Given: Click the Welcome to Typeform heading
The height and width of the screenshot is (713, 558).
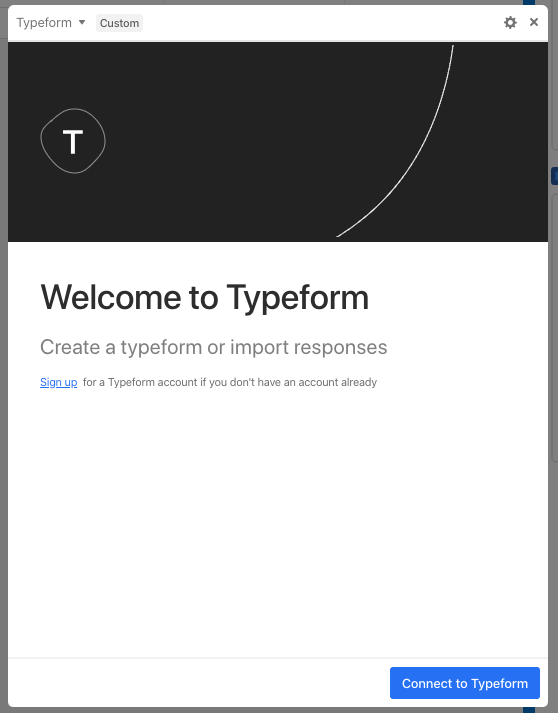Looking at the screenshot, I should point(205,298).
